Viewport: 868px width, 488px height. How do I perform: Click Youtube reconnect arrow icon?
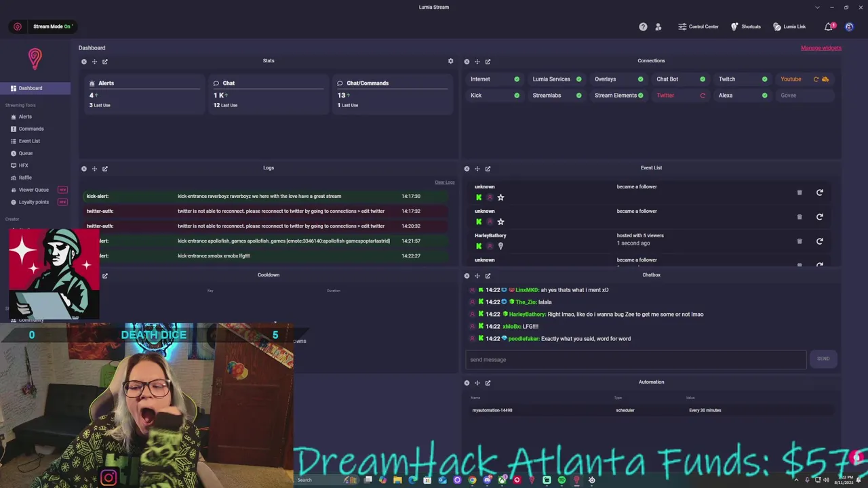tap(816, 79)
